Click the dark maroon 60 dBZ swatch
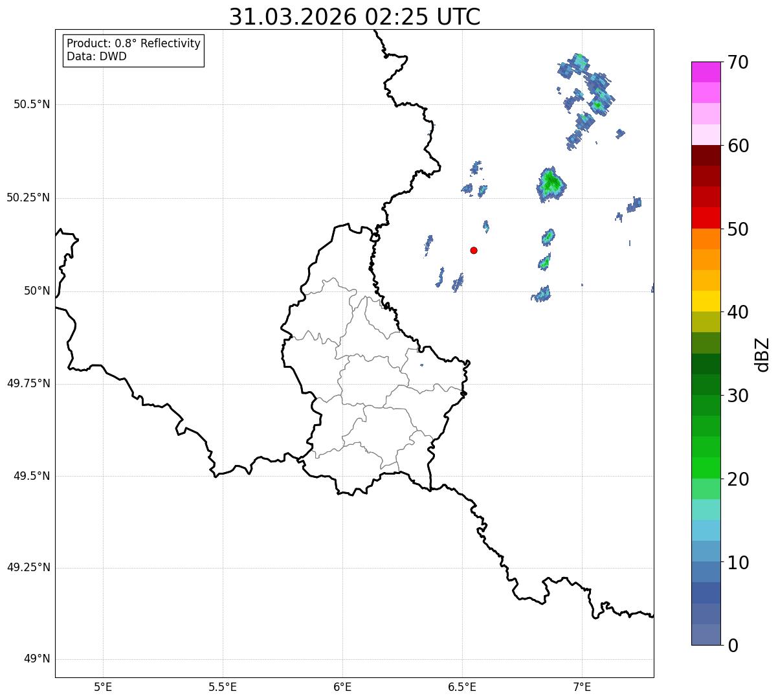Screen dimensions: 778x700 (x=706, y=155)
